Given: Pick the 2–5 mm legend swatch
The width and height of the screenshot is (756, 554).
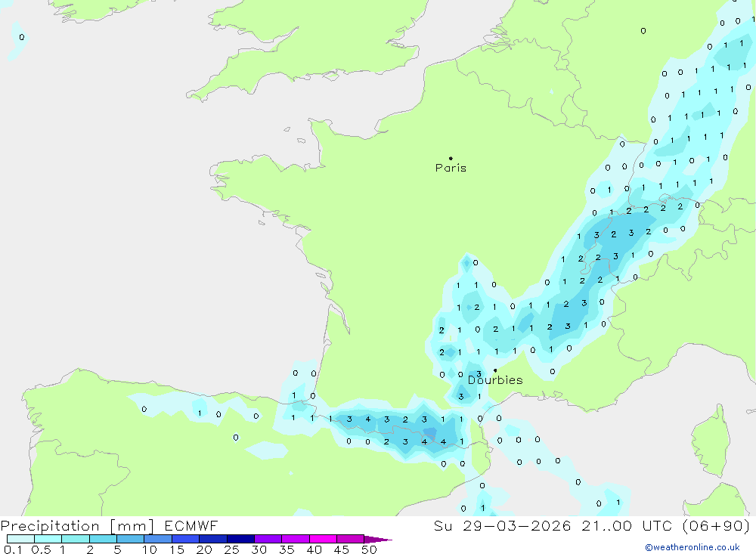Looking at the screenshot, I should pyautogui.click(x=103, y=539).
